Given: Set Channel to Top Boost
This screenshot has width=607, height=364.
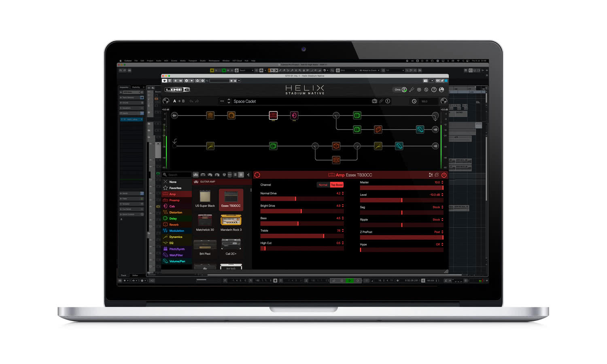Looking at the screenshot, I should coord(337,185).
